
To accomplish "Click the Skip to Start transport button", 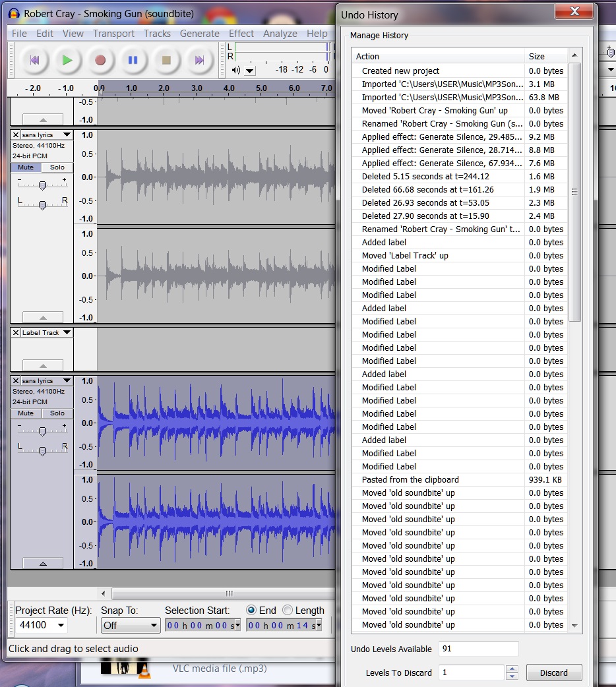I will [x=35, y=60].
